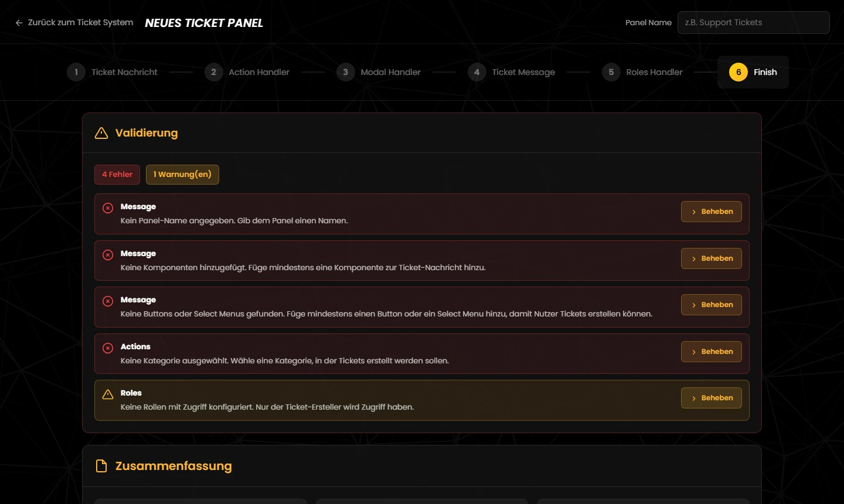
Task: Click error icon beside Kein Panel-Name message
Action: coord(108,208)
